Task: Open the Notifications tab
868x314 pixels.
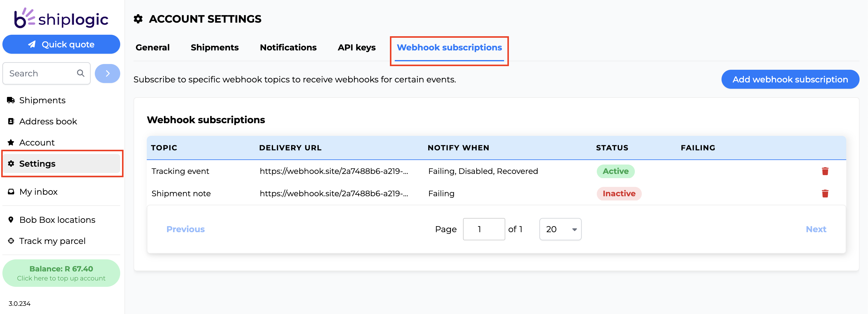Action: coord(288,47)
